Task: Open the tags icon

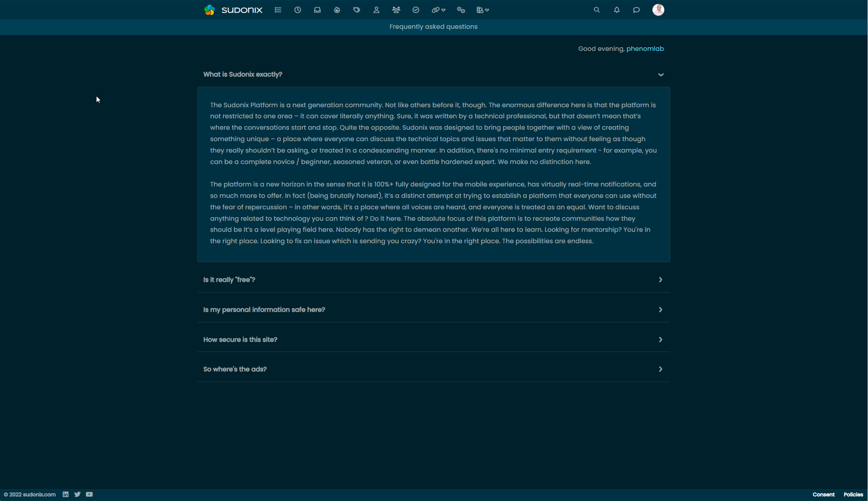Action: tap(357, 10)
